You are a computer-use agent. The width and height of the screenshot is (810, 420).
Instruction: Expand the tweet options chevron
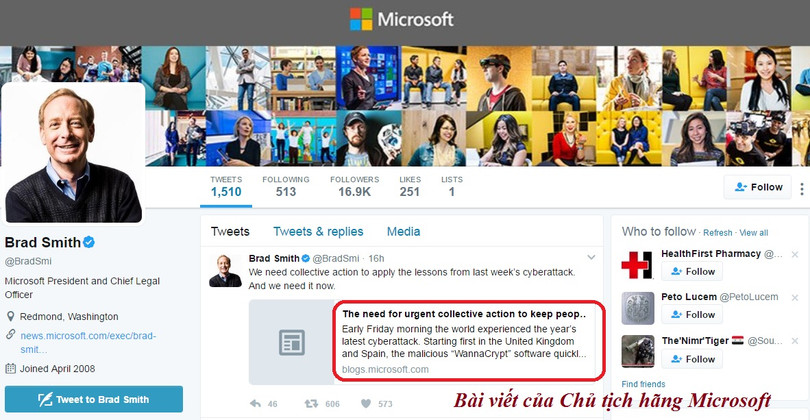coord(591,257)
